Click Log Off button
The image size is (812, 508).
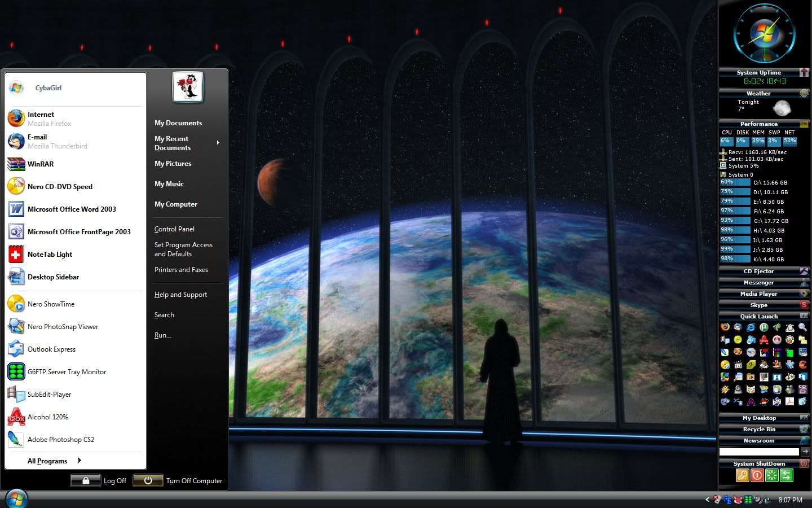point(99,480)
